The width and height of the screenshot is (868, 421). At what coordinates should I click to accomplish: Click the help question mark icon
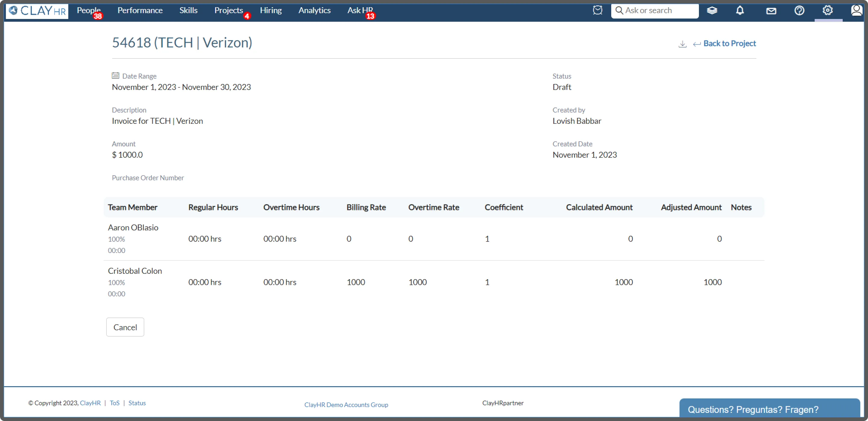coord(799,11)
